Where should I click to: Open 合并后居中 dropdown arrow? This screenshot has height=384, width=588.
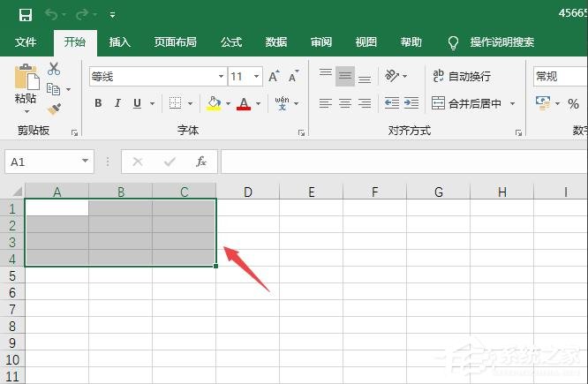[513, 103]
